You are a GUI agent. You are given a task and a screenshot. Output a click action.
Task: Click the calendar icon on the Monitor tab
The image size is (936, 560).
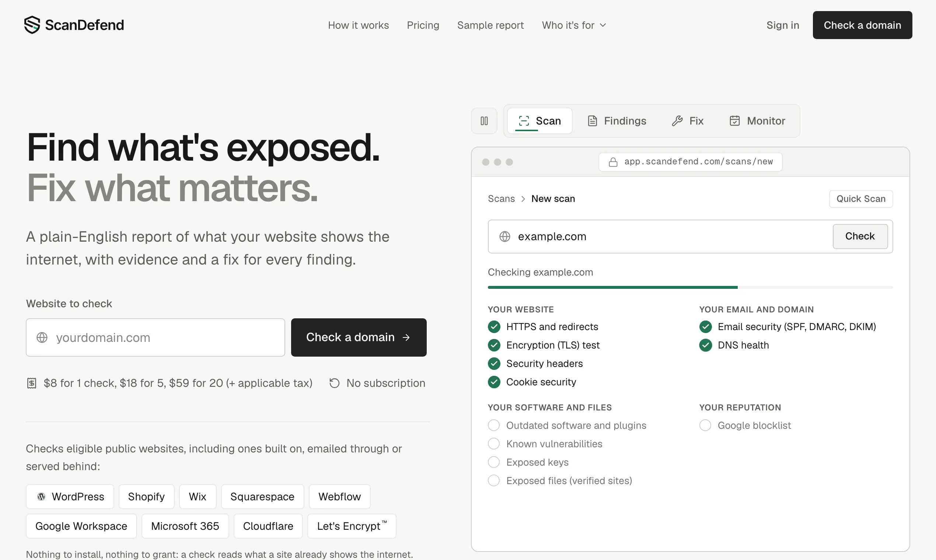[x=734, y=121]
